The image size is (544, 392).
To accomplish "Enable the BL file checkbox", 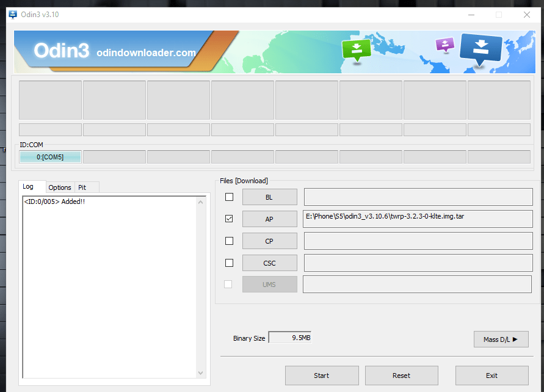I will pos(230,197).
